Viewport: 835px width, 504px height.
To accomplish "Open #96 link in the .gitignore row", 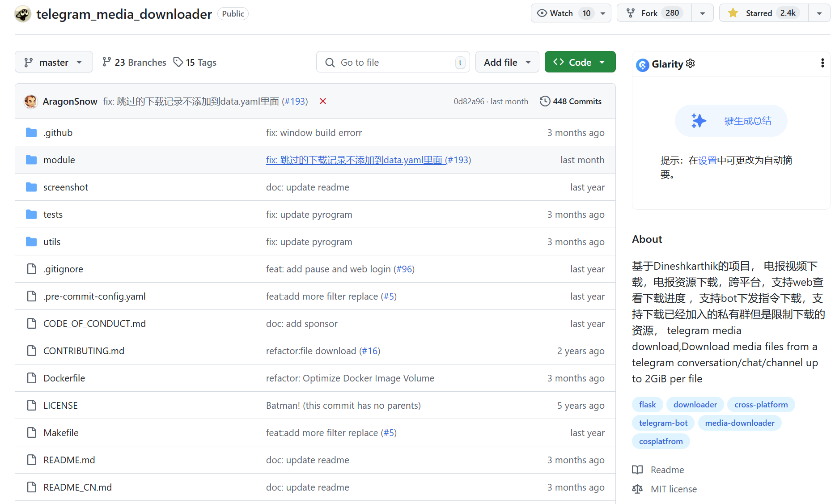I will click(x=404, y=269).
